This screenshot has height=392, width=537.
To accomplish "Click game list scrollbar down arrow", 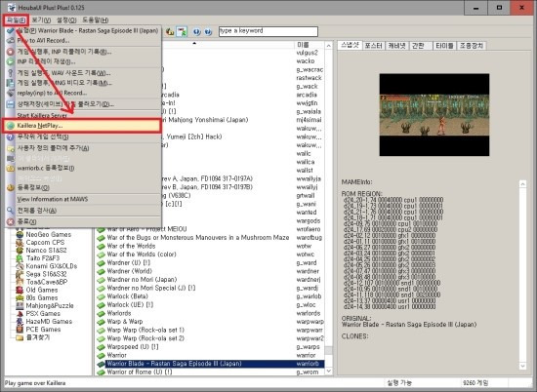I will click(x=329, y=372).
